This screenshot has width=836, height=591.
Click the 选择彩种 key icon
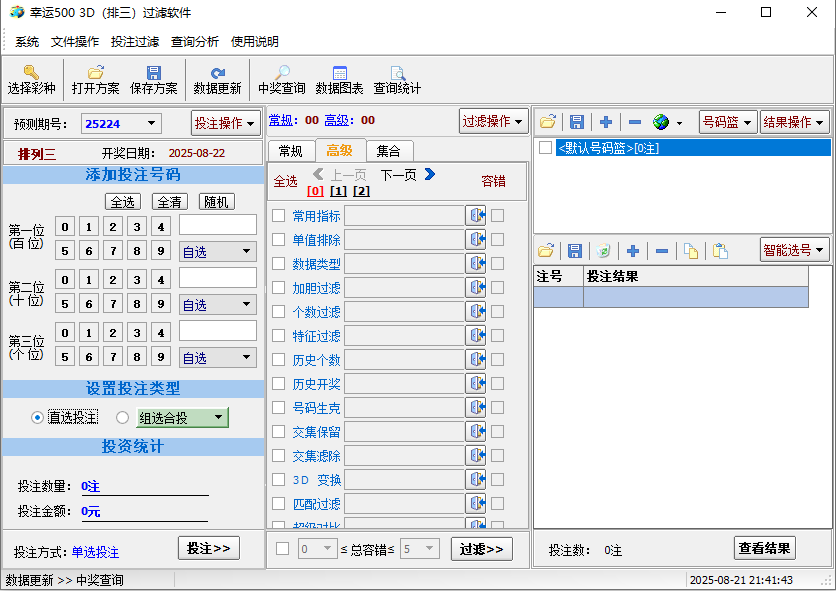click(x=32, y=73)
